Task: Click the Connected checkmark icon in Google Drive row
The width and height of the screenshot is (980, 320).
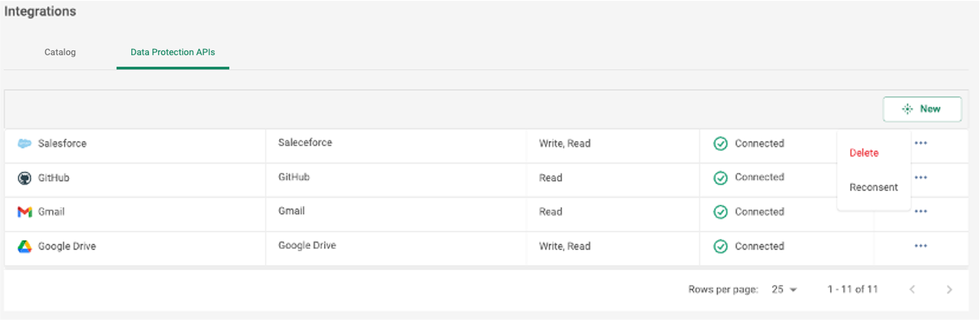Action: coord(720,246)
